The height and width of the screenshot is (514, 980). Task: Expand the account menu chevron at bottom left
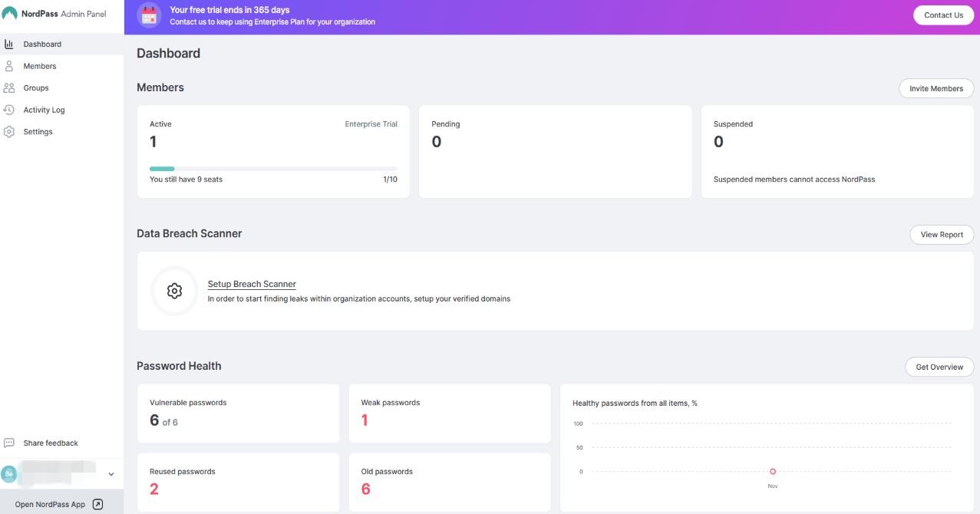pos(111,474)
